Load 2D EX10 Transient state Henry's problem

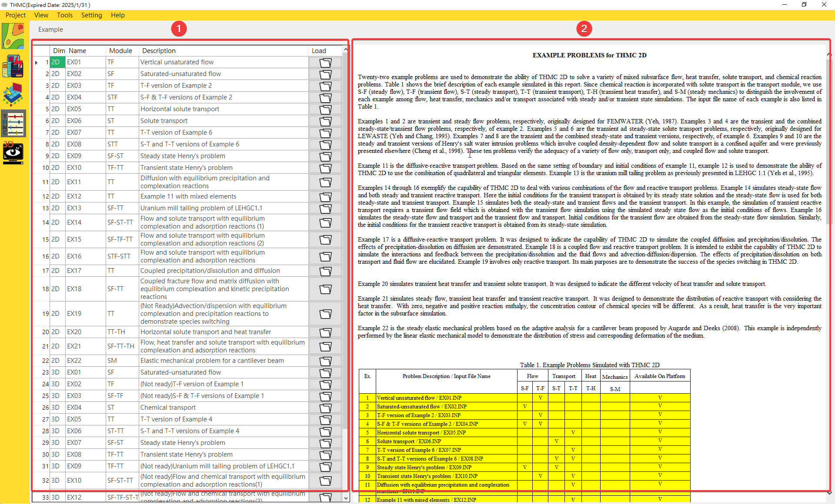point(325,168)
